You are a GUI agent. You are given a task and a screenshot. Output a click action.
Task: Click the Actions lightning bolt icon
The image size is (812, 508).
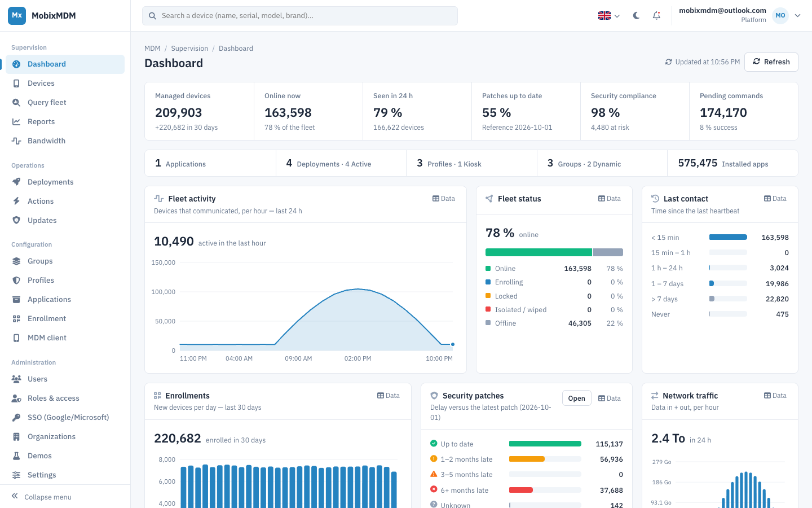(16, 202)
